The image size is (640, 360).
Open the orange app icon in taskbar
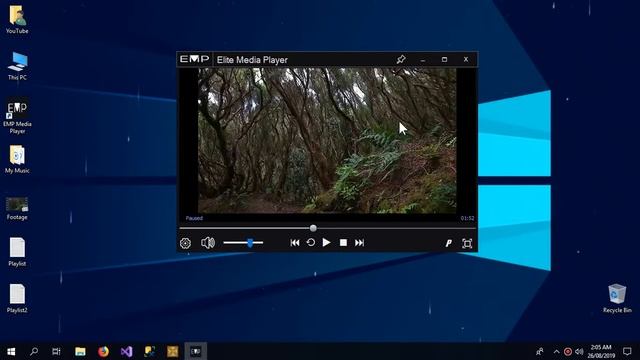click(x=172, y=351)
